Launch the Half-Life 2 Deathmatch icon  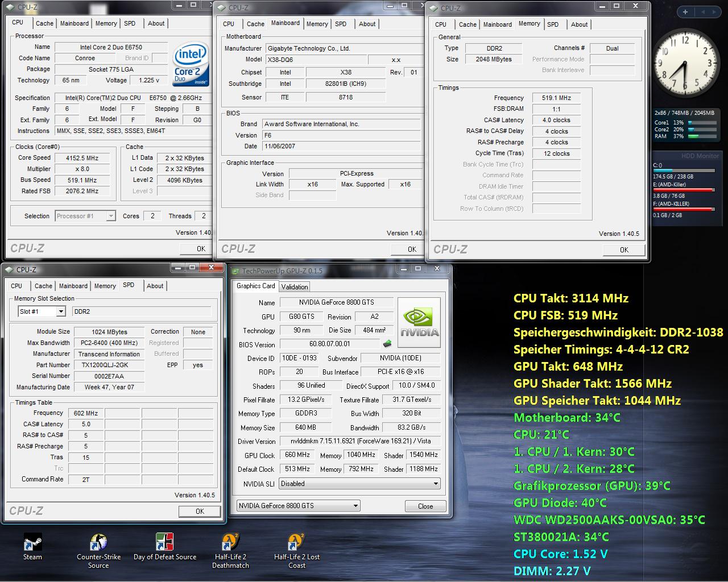(230, 551)
